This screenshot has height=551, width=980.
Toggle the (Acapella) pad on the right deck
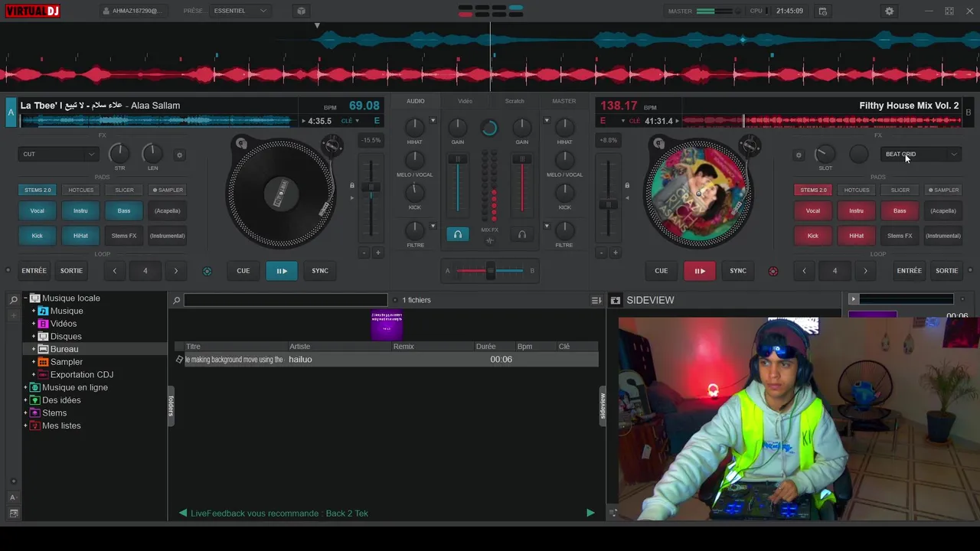pos(943,210)
